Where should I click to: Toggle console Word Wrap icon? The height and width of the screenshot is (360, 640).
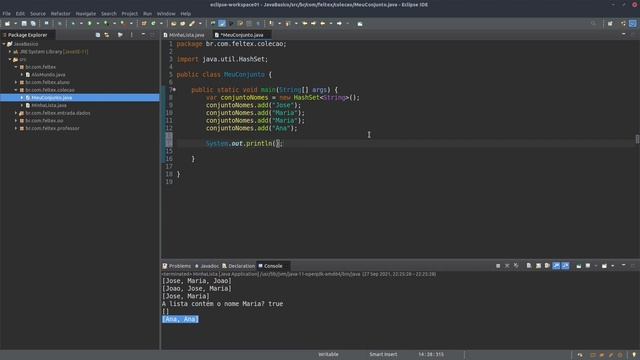tap(547, 266)
